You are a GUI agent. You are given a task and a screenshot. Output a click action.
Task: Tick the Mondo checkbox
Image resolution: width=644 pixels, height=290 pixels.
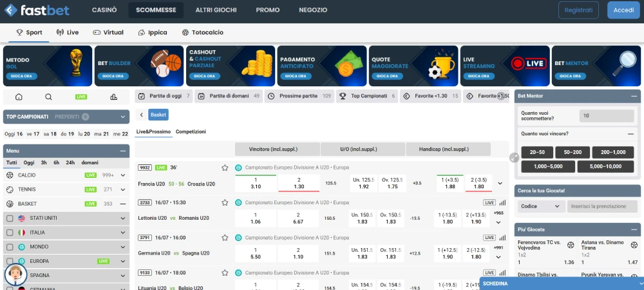point(10,247)
